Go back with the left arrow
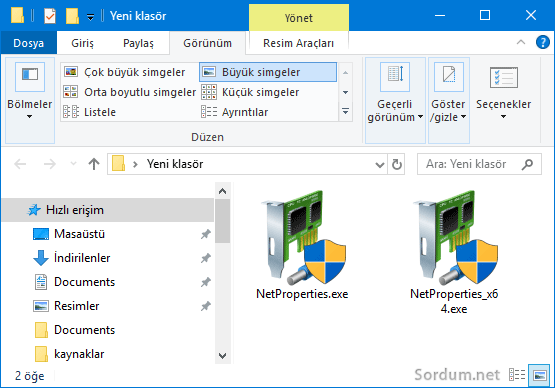555x388 pixels. point(20,164)
